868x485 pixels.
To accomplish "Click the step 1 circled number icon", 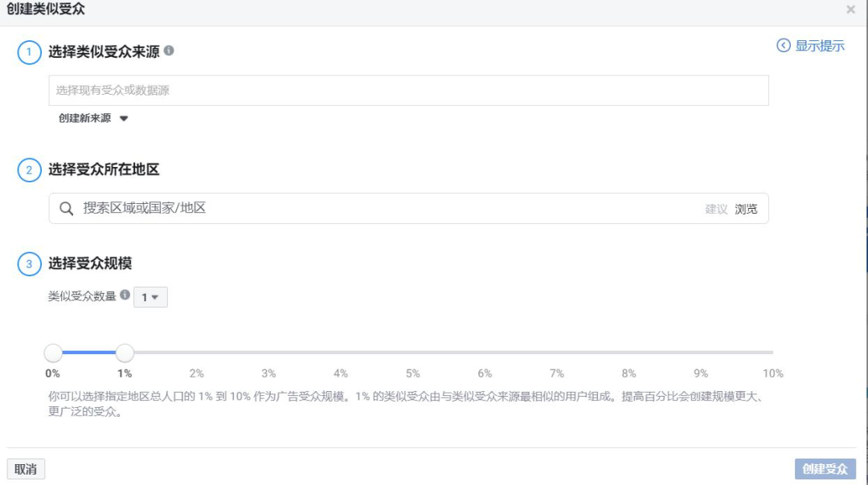I will tap(30, 52).
